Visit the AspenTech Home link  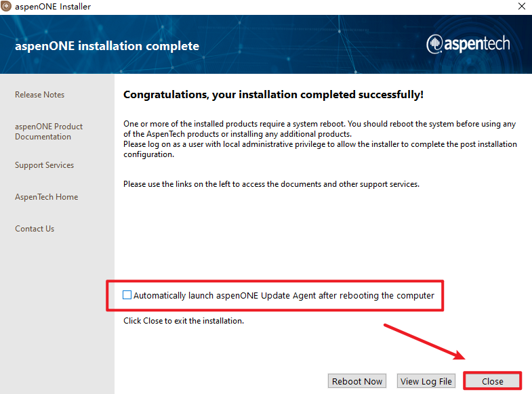tap(46, 197)
